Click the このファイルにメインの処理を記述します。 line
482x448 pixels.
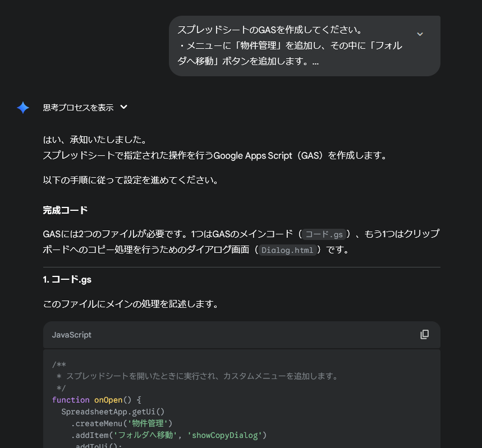(x=131, y=304)
